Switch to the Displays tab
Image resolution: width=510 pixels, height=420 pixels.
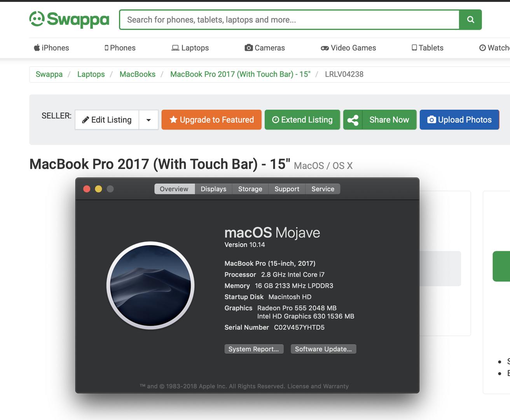point(213,189)
